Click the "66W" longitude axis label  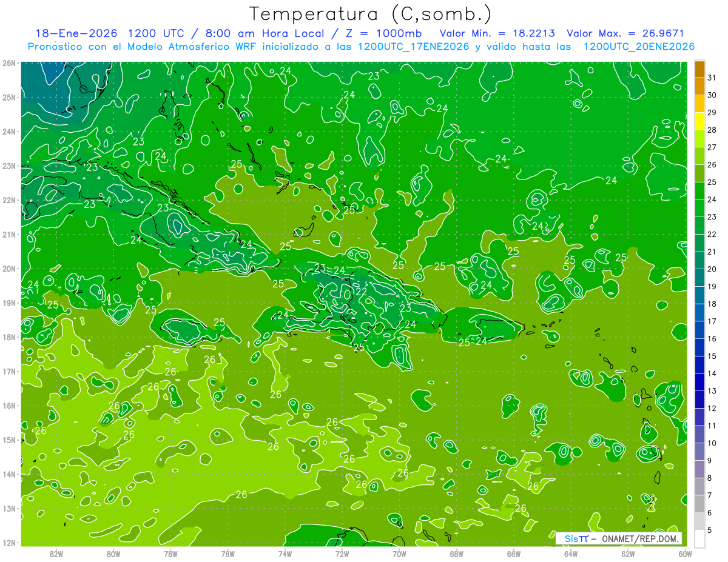[513, 554]
